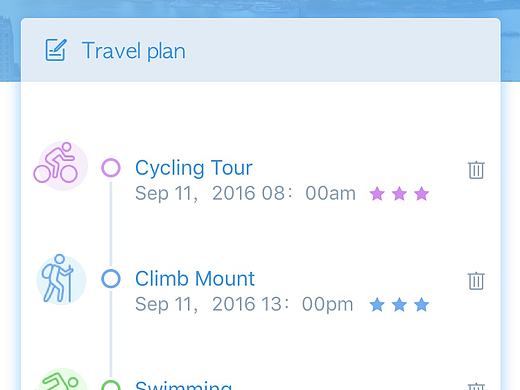Open the Cycling Tour plan title
This screenshot has width=520, height=390.
tap(194, 168)
